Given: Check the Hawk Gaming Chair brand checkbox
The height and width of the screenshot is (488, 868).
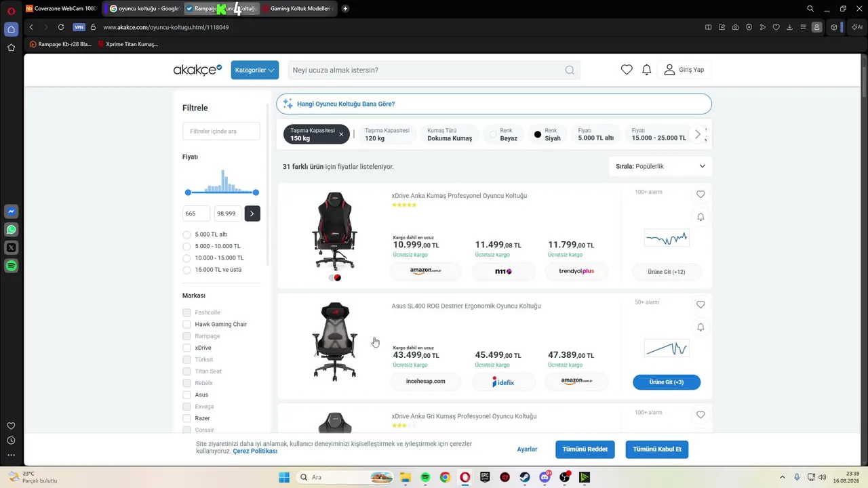Looking at the screenshot, I should (186, 324).
